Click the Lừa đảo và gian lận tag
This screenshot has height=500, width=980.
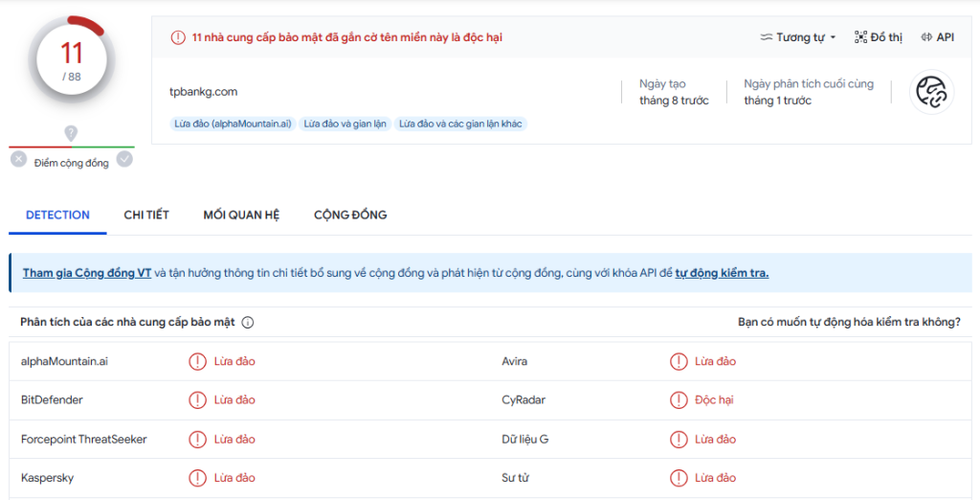click(345, 124)
